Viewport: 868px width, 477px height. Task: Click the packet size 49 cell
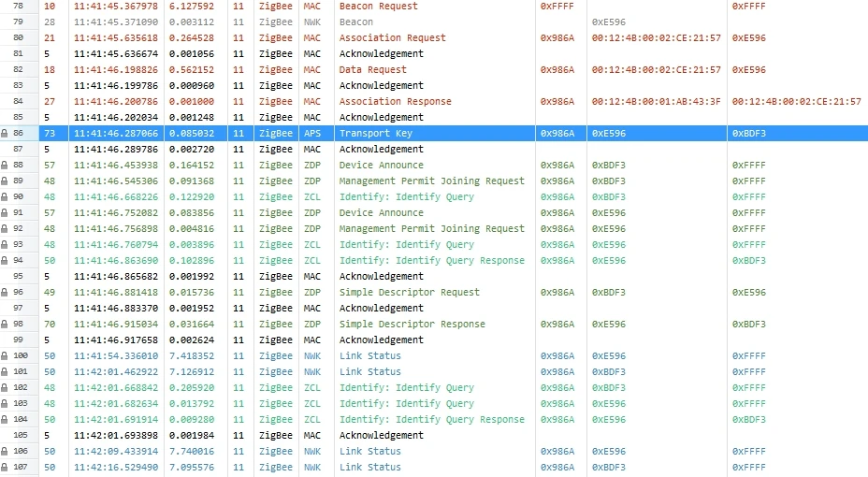50,292
